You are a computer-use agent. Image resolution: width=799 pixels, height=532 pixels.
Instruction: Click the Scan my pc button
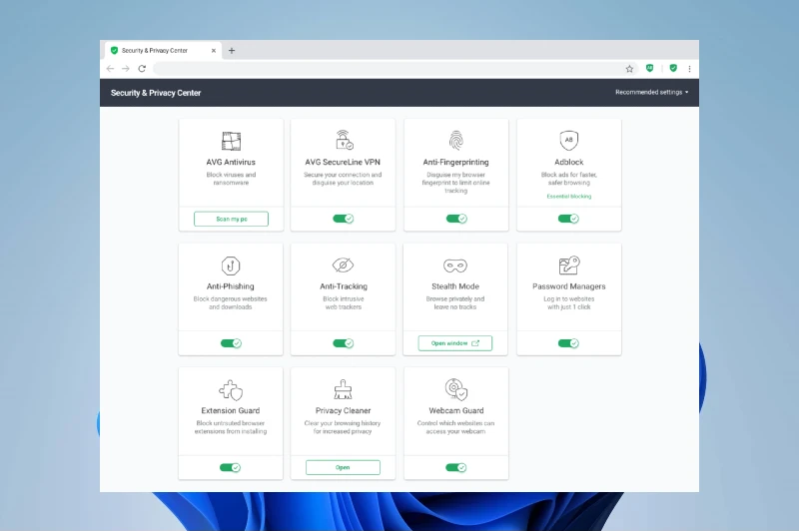[x=231, y=219]
